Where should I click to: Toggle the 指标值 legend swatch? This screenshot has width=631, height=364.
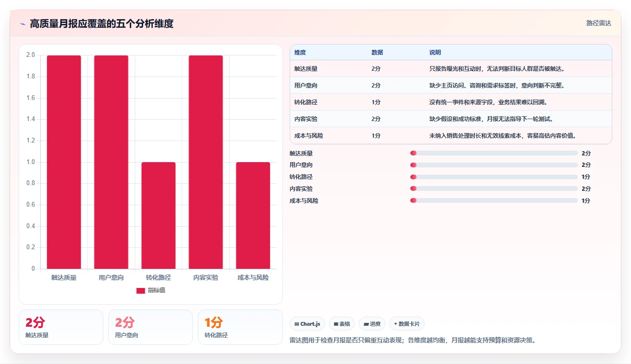coord(141,291)
